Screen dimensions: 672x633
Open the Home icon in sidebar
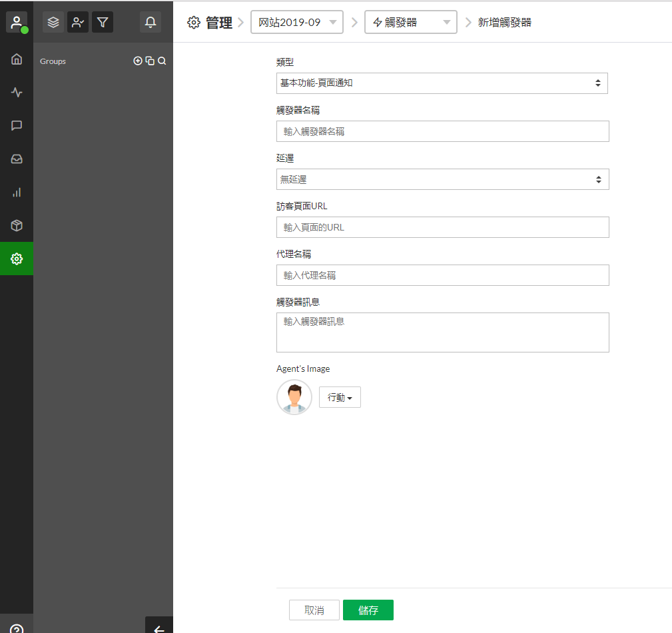coord(17,59)
